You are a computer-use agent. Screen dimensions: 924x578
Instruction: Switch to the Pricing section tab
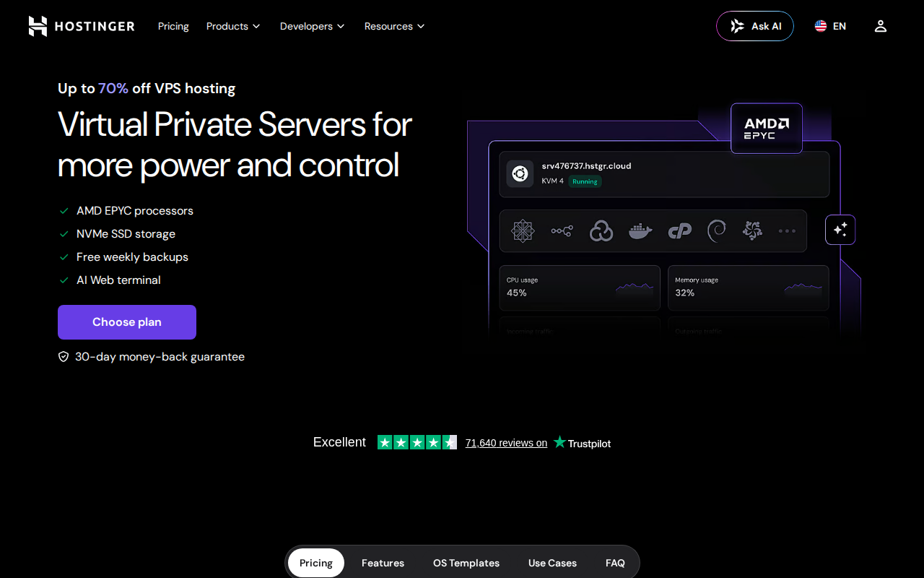(316, 563)
